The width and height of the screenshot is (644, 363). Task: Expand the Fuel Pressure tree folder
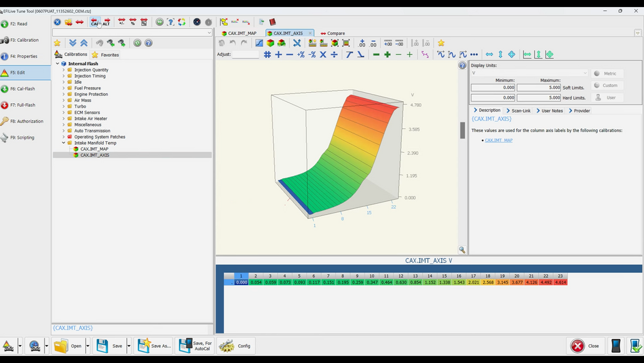(64, 88)
